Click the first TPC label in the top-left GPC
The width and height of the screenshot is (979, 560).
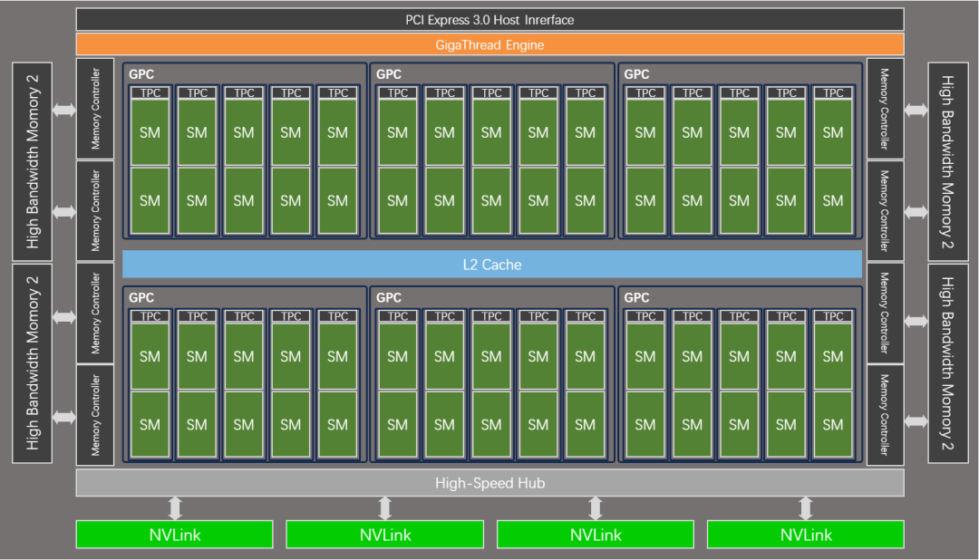tap(150, 93)
